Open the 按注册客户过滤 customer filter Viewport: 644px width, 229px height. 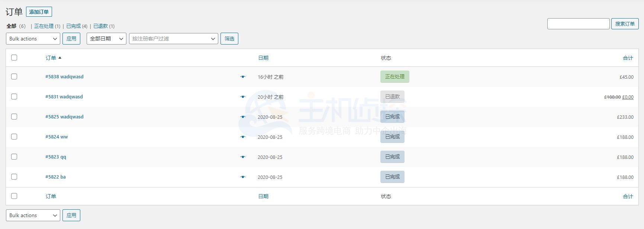click(173, 39)
